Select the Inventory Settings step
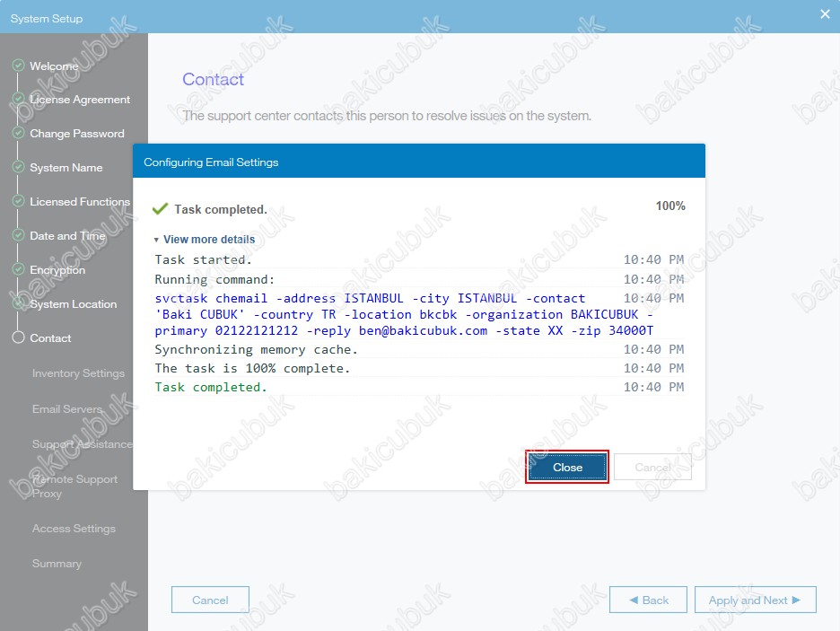Viewport: 840px width, 631px height. pyautogui.click(x=78, y=373)
